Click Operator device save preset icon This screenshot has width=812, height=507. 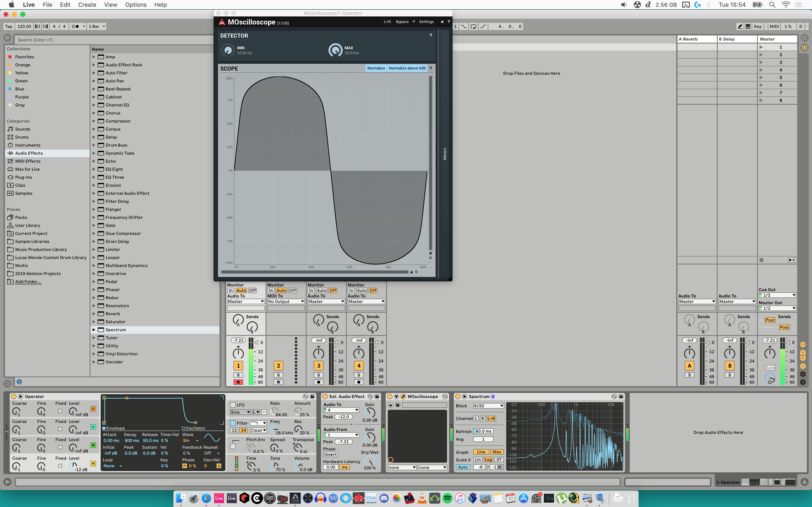click(x=312, y=396)
